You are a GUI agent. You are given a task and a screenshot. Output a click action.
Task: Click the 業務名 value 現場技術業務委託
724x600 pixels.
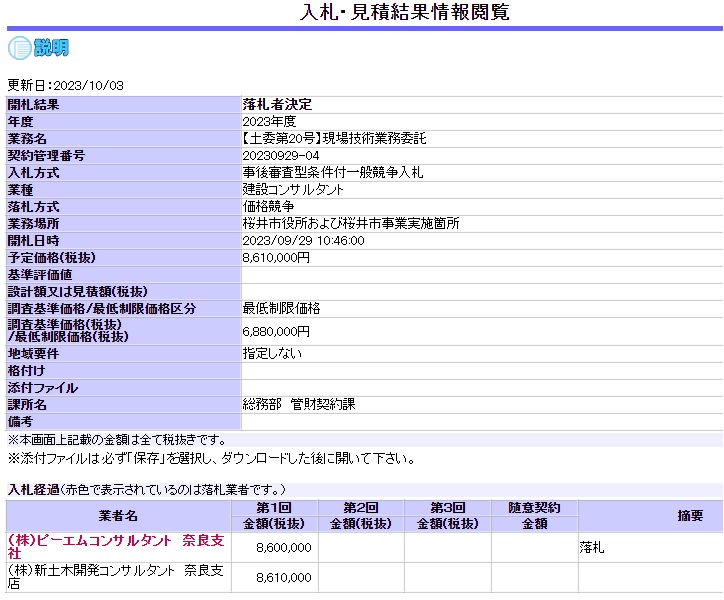[334, 138]
